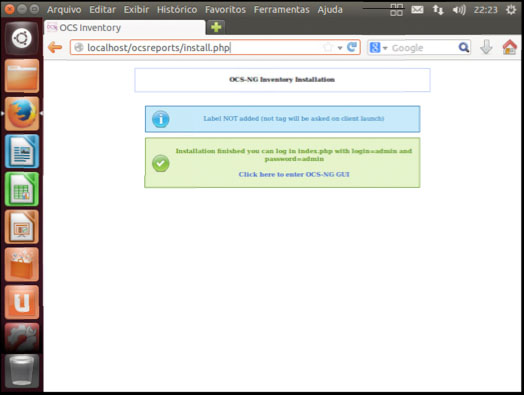Open the Ubuntu Dash home launcher

[22, 38]
